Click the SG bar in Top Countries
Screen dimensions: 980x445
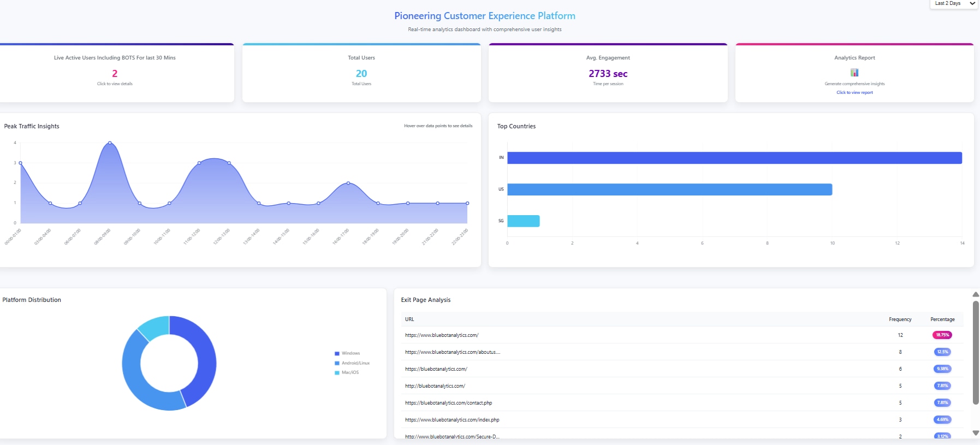pos(523,221)
